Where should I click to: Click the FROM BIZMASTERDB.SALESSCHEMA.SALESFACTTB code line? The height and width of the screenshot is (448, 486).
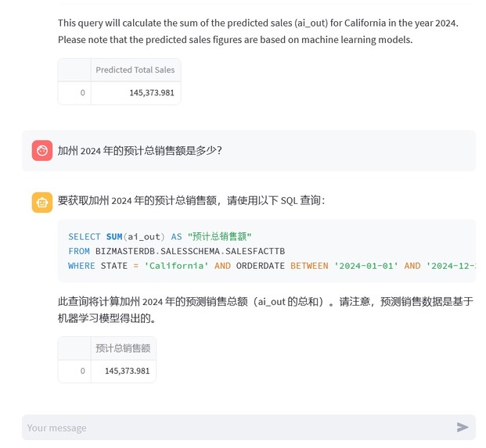[176, 251]
